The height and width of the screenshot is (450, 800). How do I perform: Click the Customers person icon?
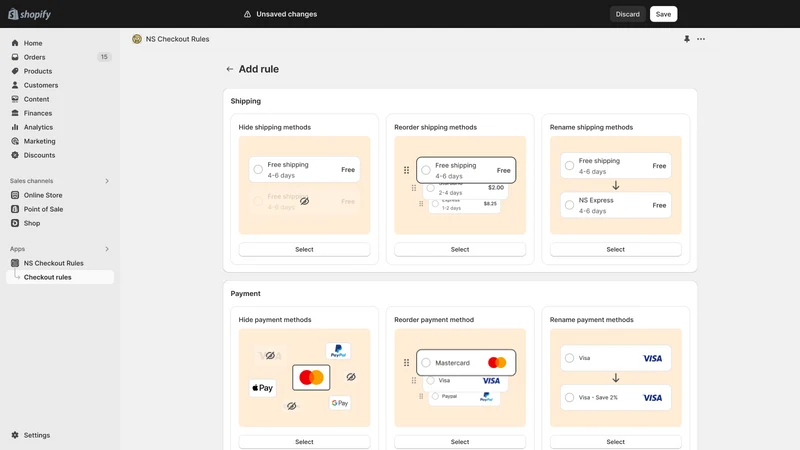15,85
